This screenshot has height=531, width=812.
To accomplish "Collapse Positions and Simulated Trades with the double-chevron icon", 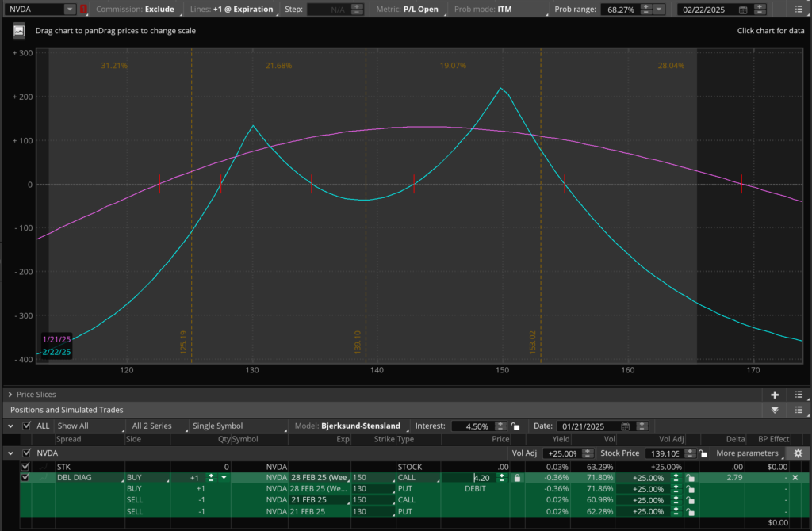I will point(775,410).
